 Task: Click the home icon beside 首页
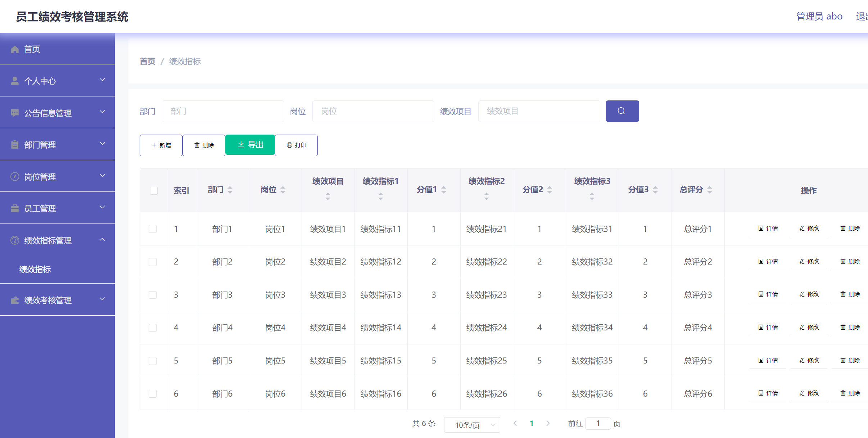pos(15,49)
